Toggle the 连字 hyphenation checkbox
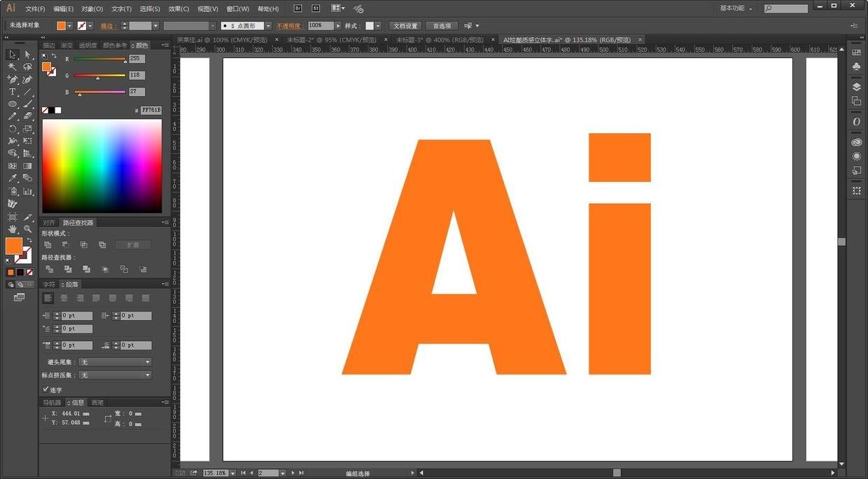This screenshot has height=479, width=868. tap(46, 389)
